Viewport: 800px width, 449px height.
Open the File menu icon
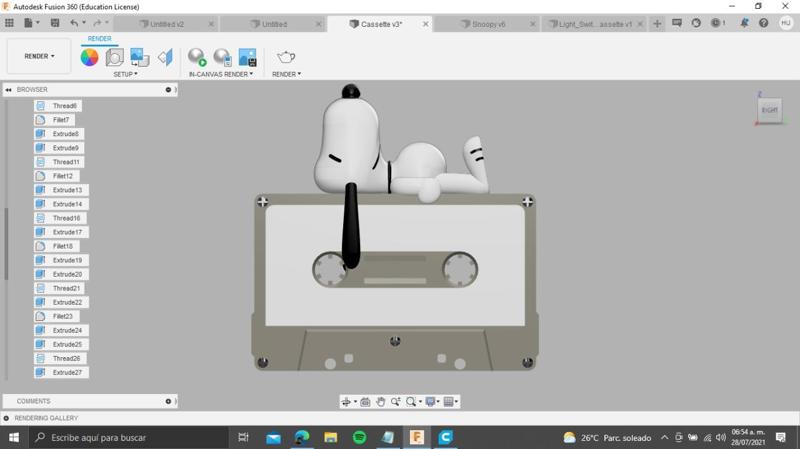tap(29, 23)
